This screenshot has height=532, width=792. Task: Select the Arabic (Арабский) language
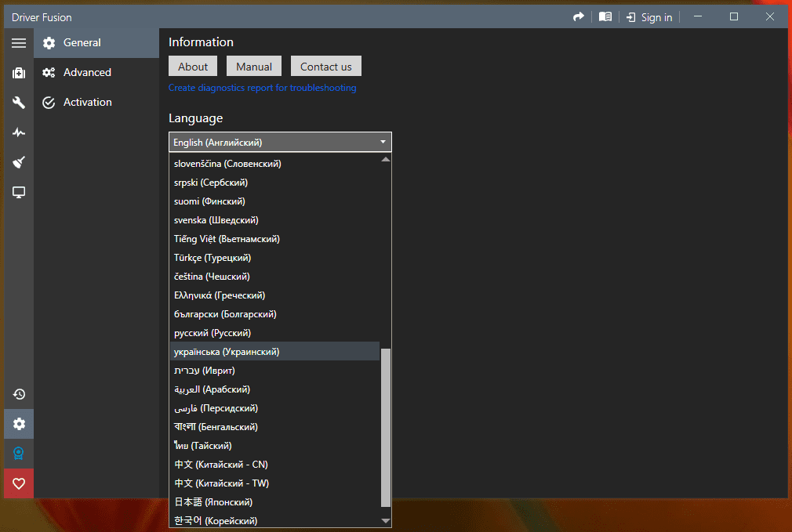pos(274,389)
